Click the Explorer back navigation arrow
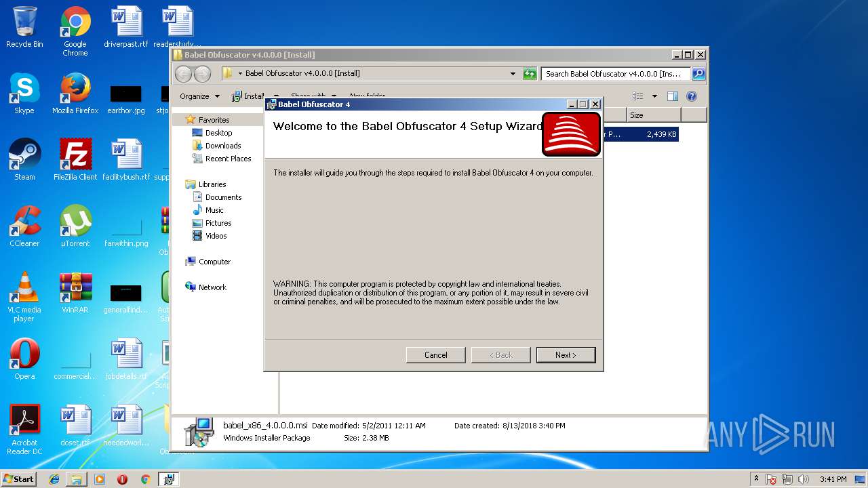Screen dimensions: 868x488 pos(183,74)
